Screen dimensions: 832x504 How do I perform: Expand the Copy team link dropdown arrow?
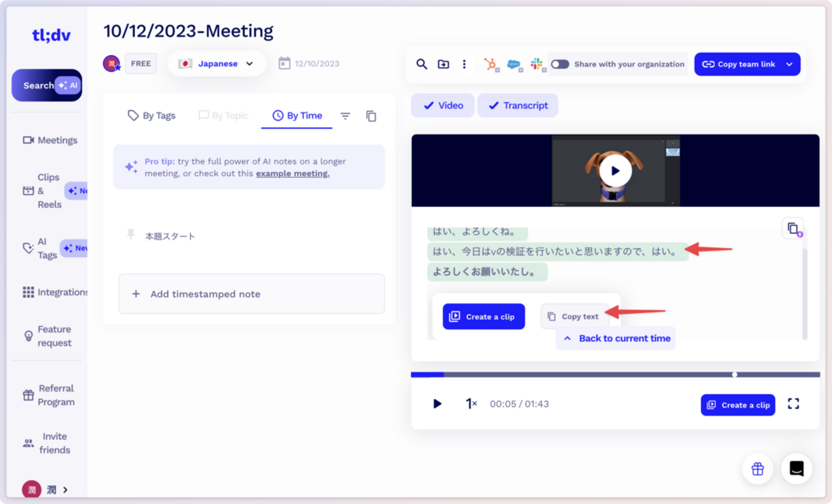pos(789,64)
